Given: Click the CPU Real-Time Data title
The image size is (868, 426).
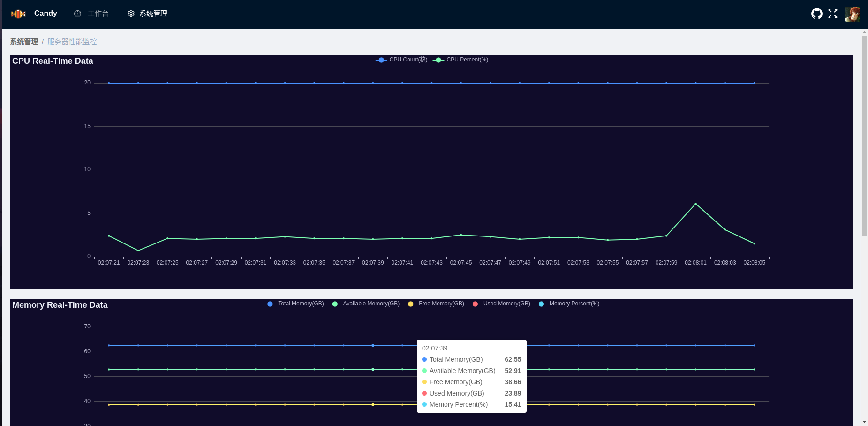Looking at the screenshot, I should coord(53,61).
